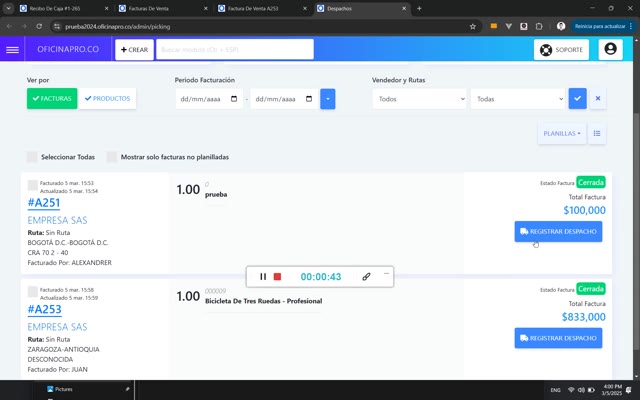The height and width of the screenshot is (400, 640).
Task: Open the volume tray icon
Action: coord(581,390)
